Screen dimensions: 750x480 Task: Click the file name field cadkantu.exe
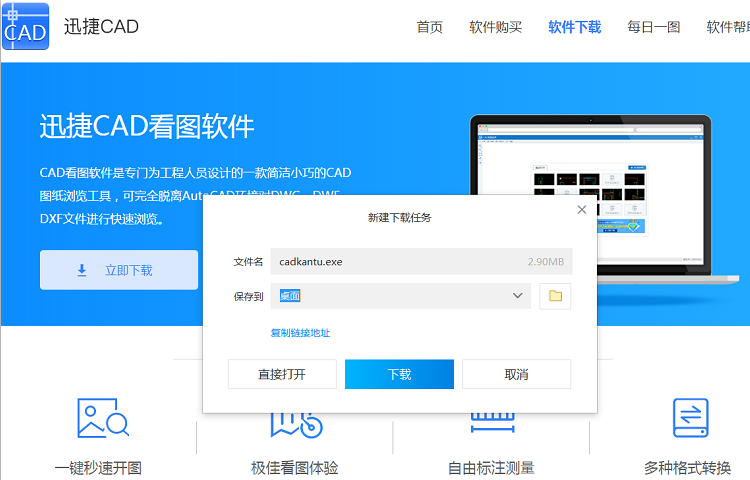[x=421, y=262]
